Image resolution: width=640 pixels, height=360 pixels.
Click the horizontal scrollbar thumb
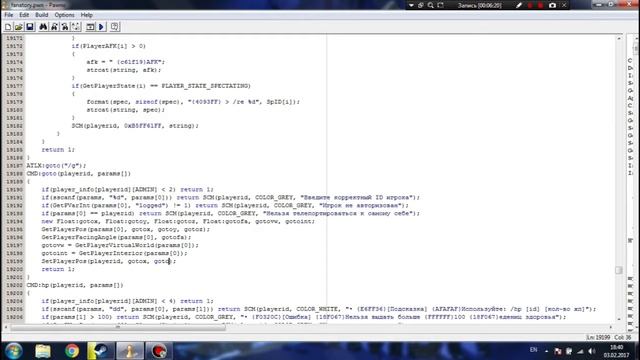tap(118, 327)
